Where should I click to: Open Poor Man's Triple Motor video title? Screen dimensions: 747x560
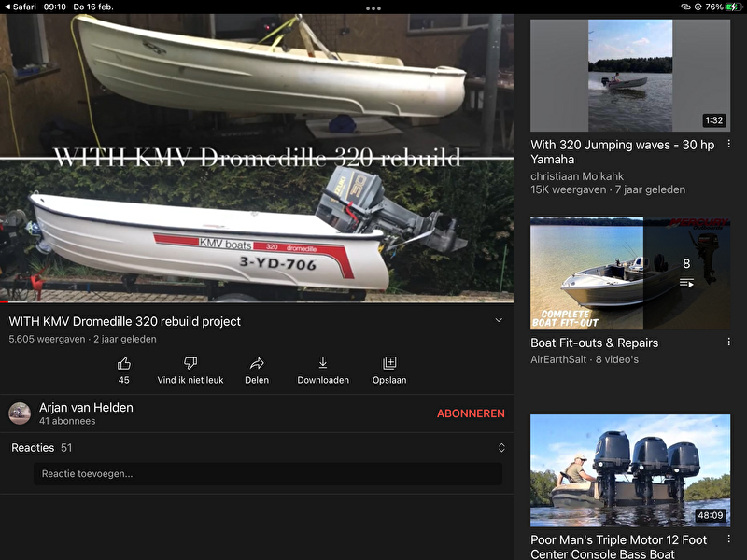click(x=618, y=547)
